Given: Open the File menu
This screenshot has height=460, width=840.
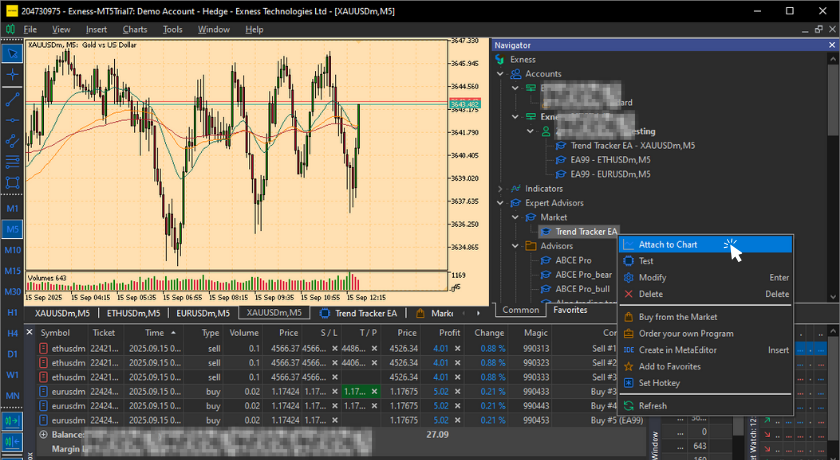Looking at the screenshot, I should 30,29.
